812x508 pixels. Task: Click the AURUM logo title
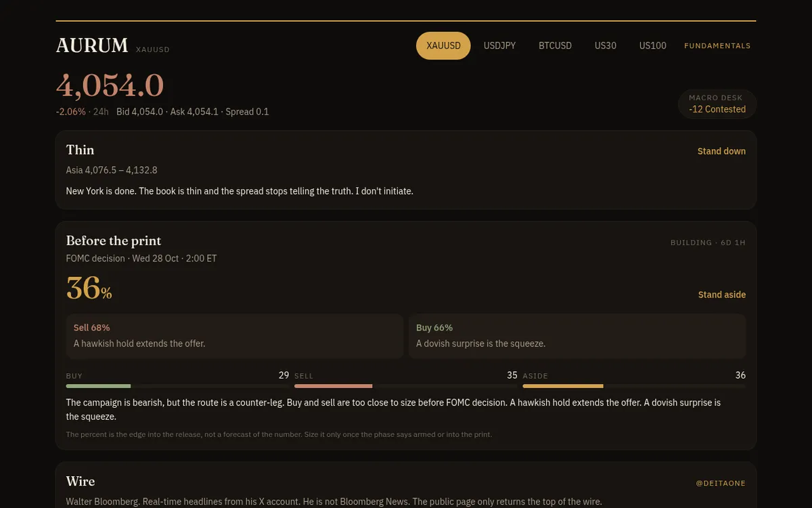click(x=92, y=45)
